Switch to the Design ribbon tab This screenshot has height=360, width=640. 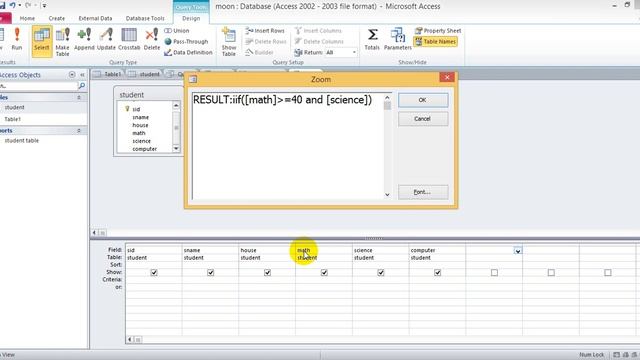191,18
